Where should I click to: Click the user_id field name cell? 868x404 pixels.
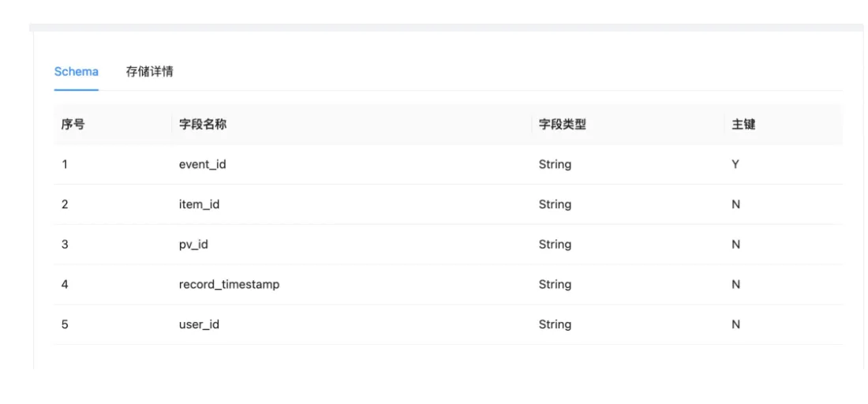[x=199, y=324]
